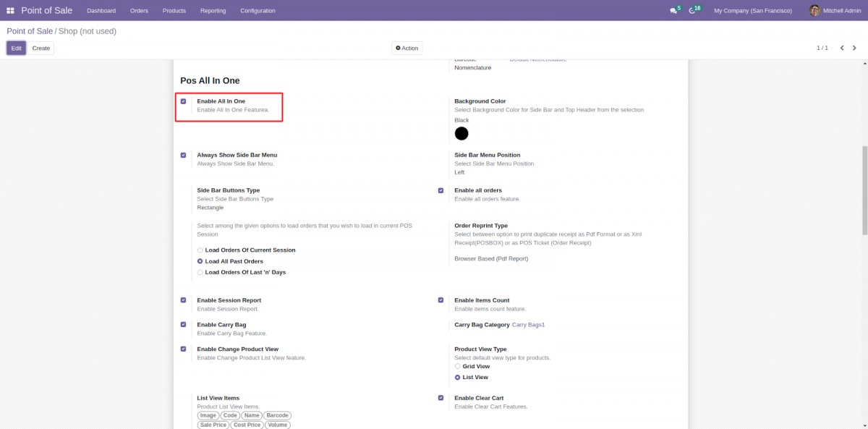Screen dimensions: 868x429
Task: Open the Carry Bags1 category link
Action: (528, 325)
